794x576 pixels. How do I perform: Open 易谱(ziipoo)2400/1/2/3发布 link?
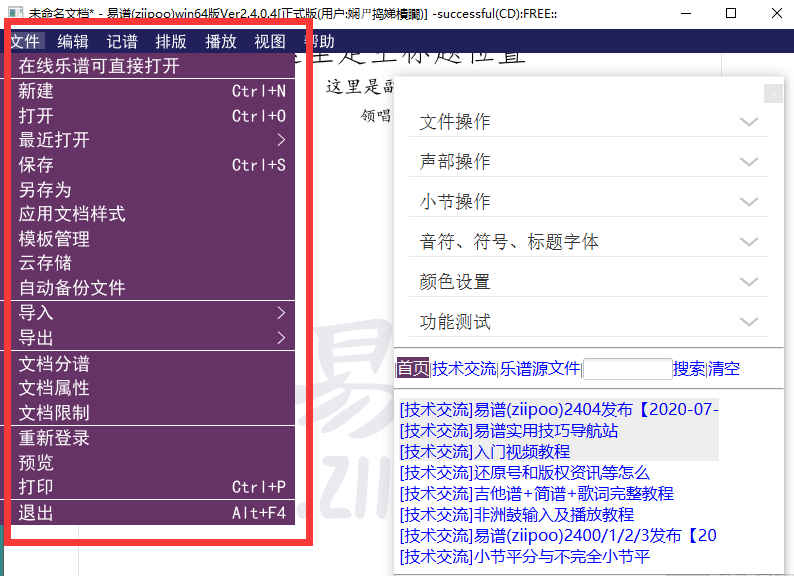[558, 535]
